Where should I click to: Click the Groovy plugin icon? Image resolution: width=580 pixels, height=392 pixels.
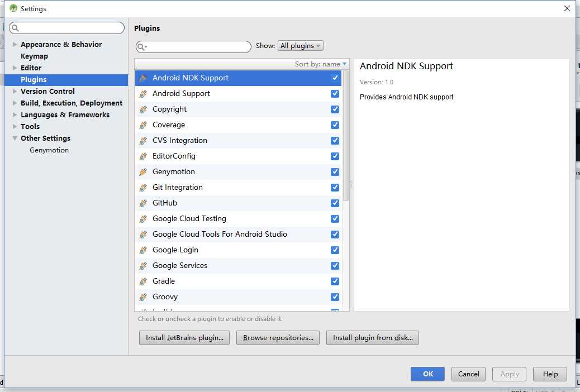tap(143, 297)
